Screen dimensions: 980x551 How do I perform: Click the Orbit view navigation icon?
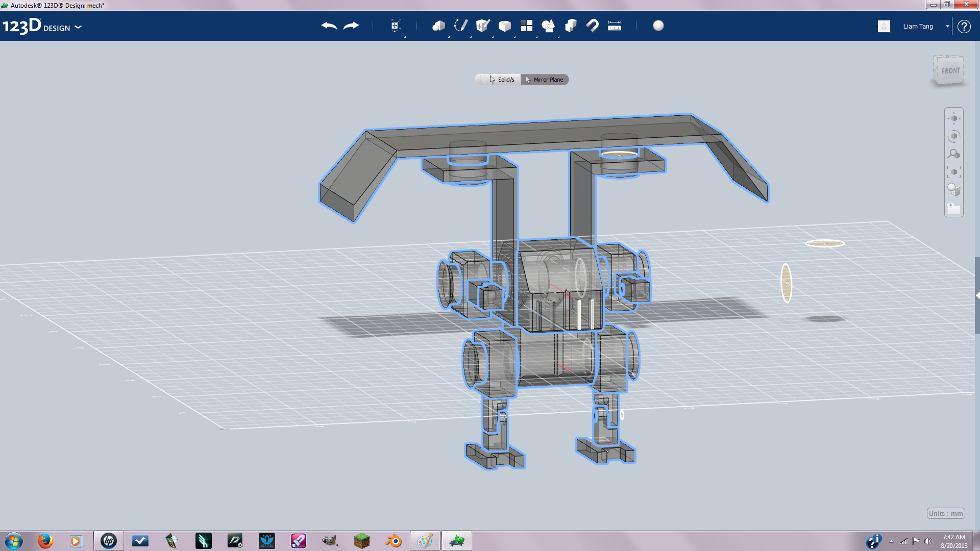point(953,136)
